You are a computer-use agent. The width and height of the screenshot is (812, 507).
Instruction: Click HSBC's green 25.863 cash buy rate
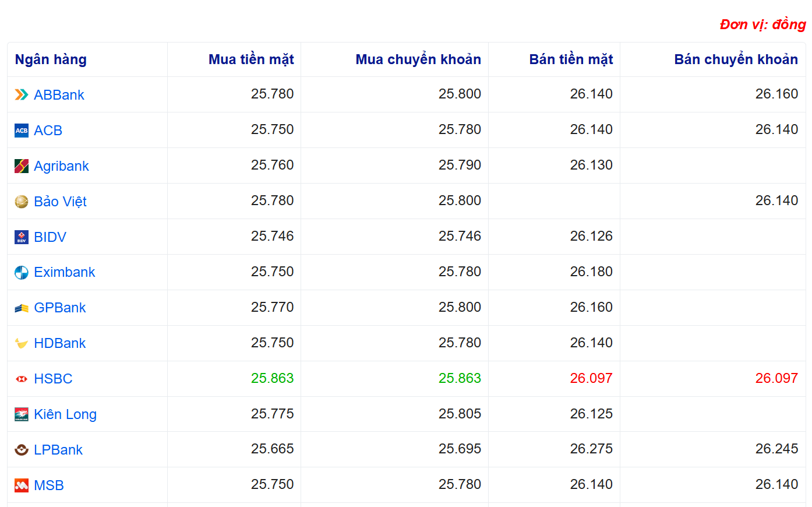272,378
